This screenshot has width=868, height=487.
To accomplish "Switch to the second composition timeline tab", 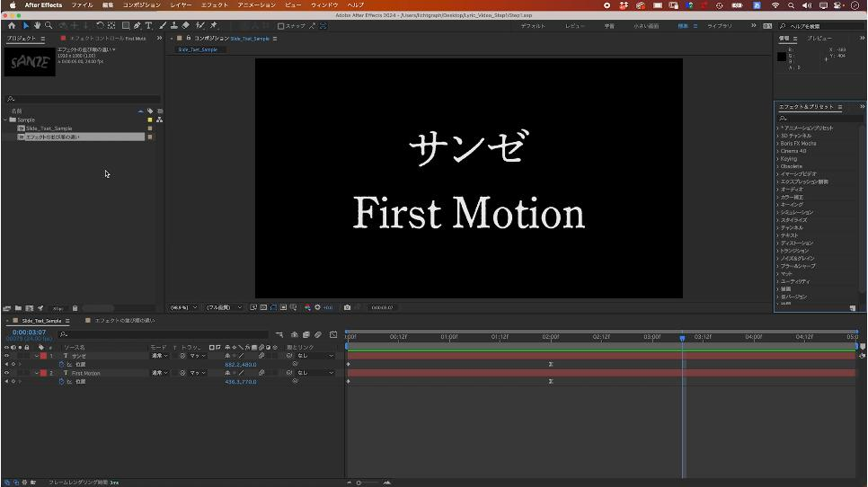I will (x=125, y=321).
